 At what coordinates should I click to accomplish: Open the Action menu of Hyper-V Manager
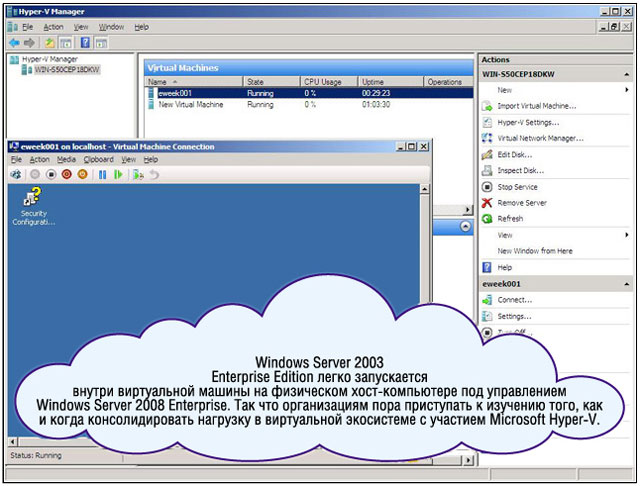(53, 27)
